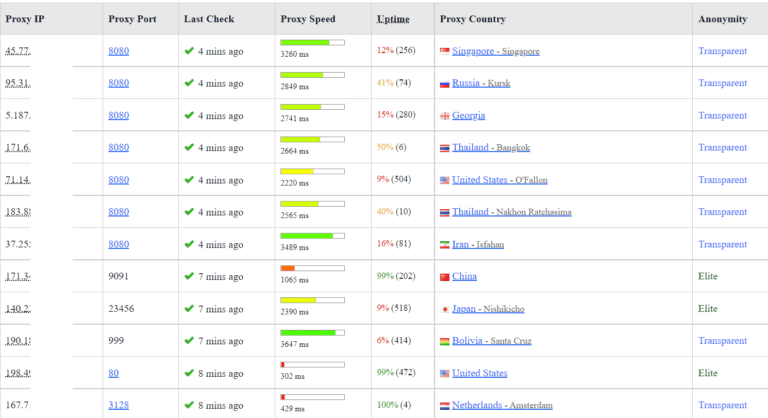Open the Georgia country link
The height and width of the screenshot is (418, 768).
coord(468,115)
